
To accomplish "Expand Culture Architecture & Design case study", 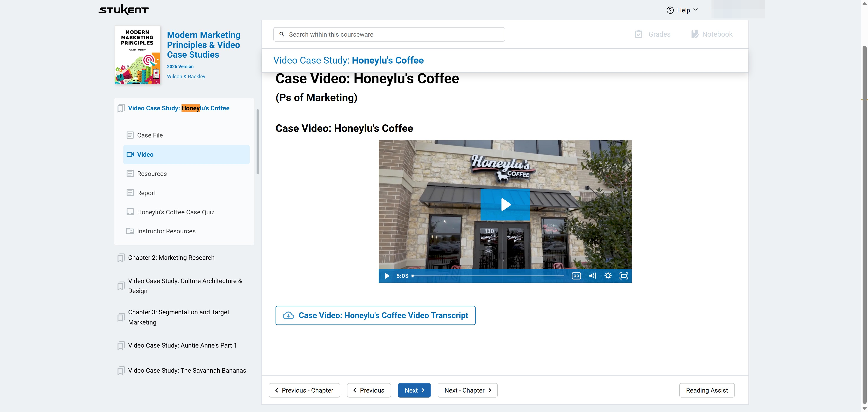I will coord(185,286).
